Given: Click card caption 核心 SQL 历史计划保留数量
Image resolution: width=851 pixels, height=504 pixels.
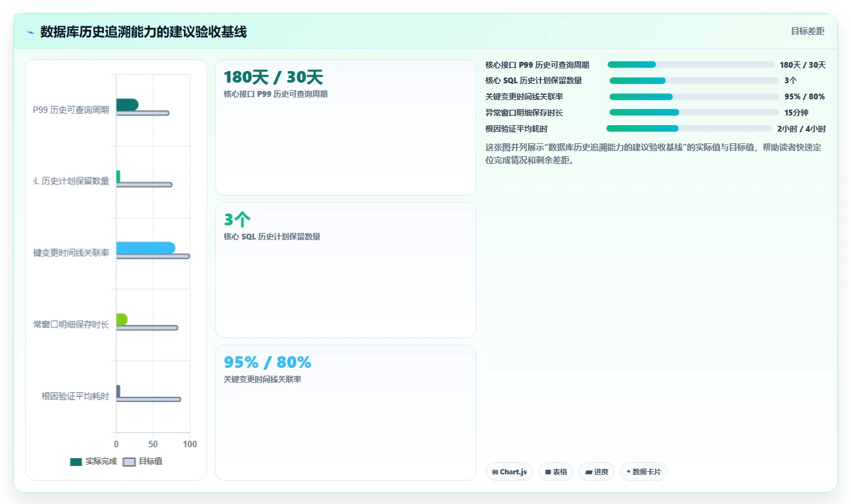Looking at the screenshot, I should 272,237.
